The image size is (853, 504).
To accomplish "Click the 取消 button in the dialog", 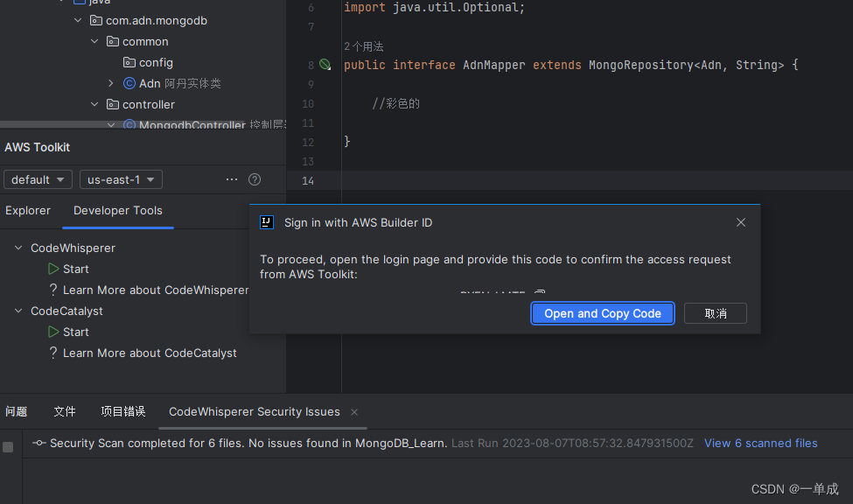I will (715, 313).
